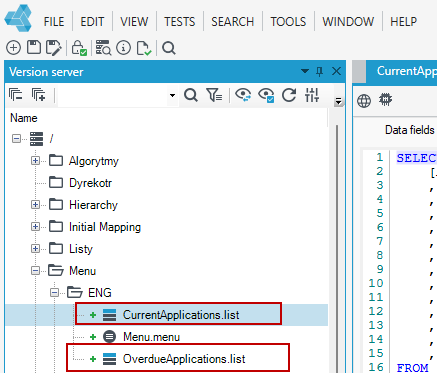Image resolution: width=437 pixels, height=373 pixels.
Task: Click the search magnifier in Version server toolbar
Action: click(191, 95)
